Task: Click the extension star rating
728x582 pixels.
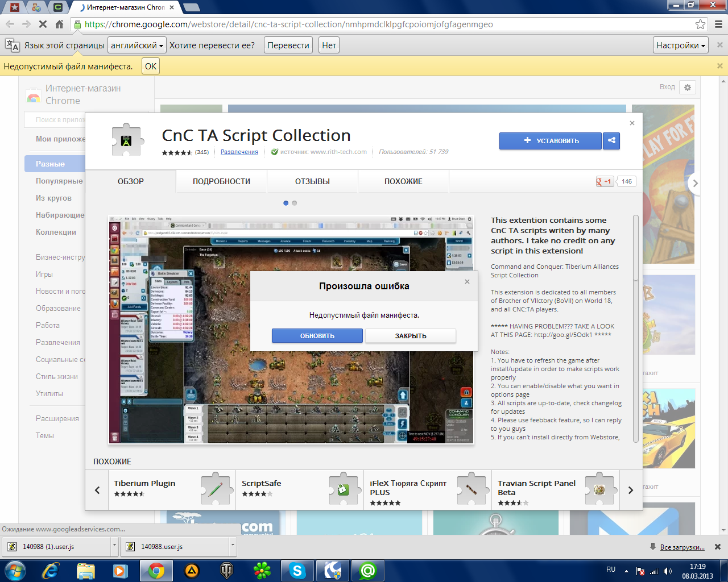Action: (x=177, y=152)
